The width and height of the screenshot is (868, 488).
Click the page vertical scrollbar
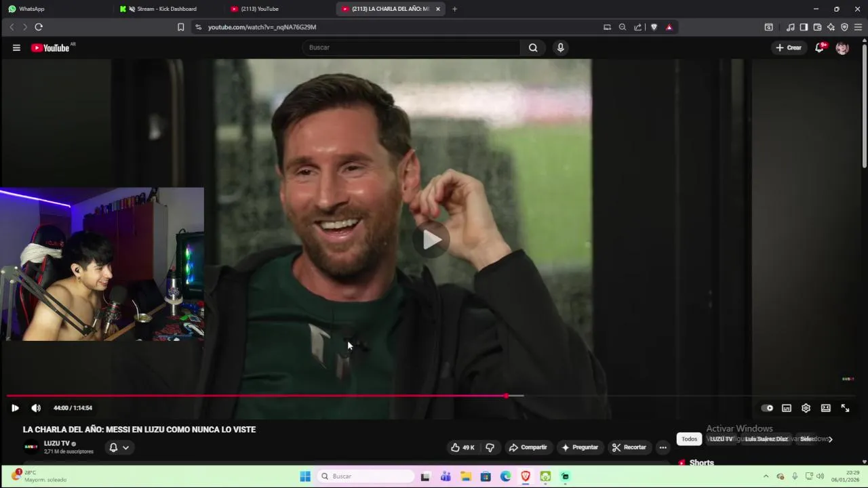(865, 105)
